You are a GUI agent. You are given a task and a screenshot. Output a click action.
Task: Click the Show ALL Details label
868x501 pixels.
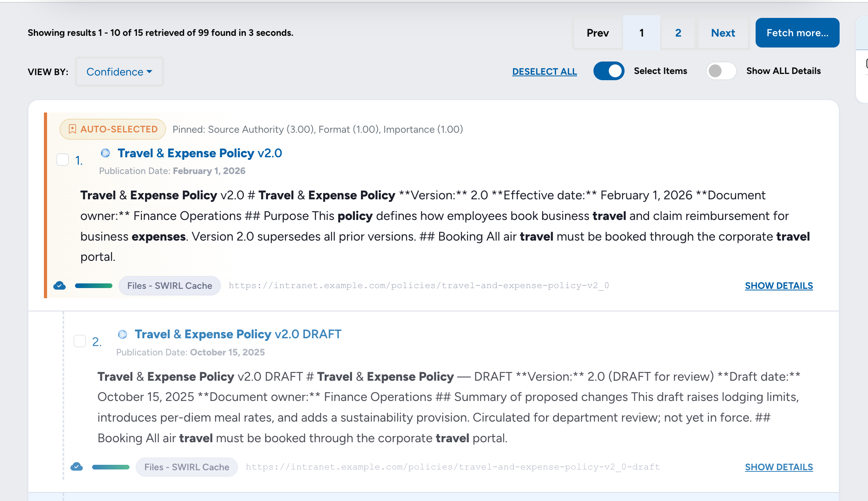point(784,71)
